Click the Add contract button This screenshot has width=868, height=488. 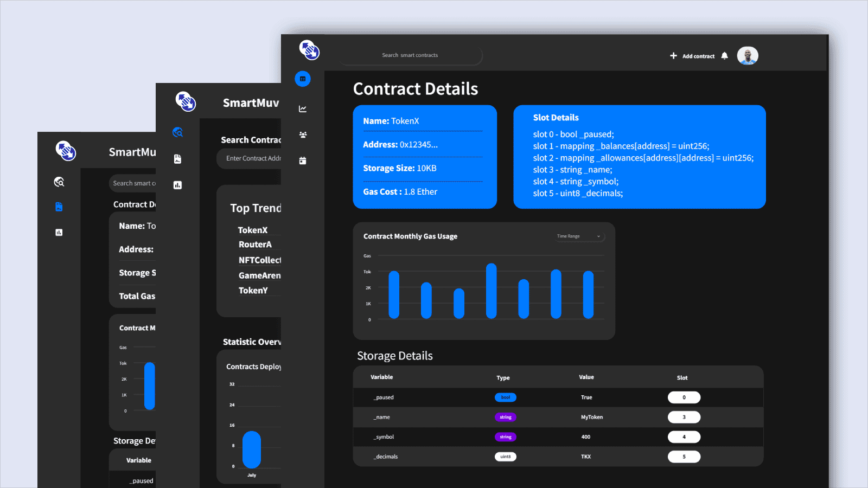pyautogui.click(x=693, y=55)
